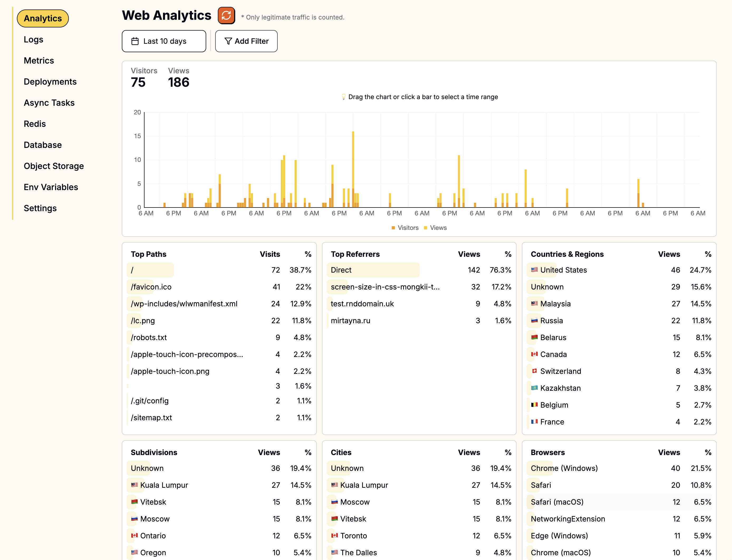732x560 pixels.
Task: Click the France flag icon
Action: (x=534, y=421)
